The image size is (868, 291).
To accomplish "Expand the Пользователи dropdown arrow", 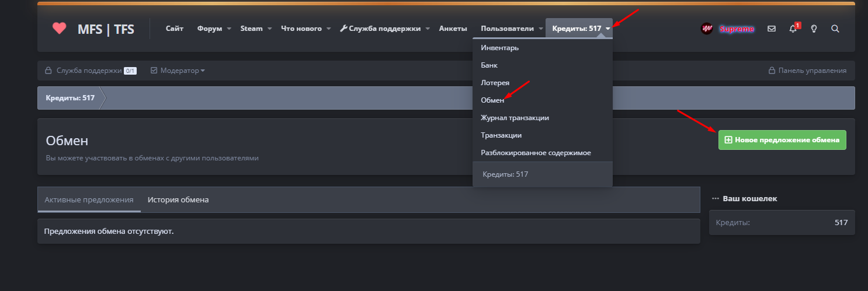I will coord(540,29).
